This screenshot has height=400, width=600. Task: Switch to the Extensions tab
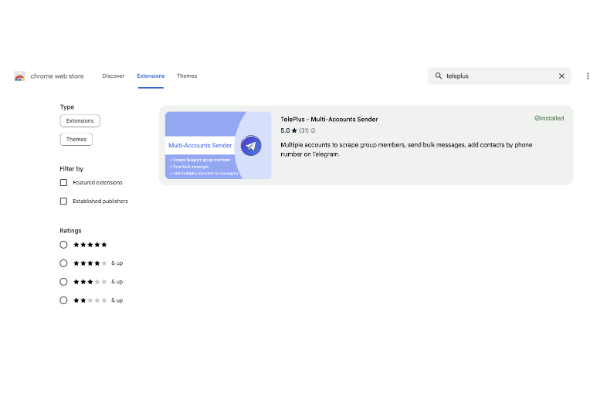point(150,76)
